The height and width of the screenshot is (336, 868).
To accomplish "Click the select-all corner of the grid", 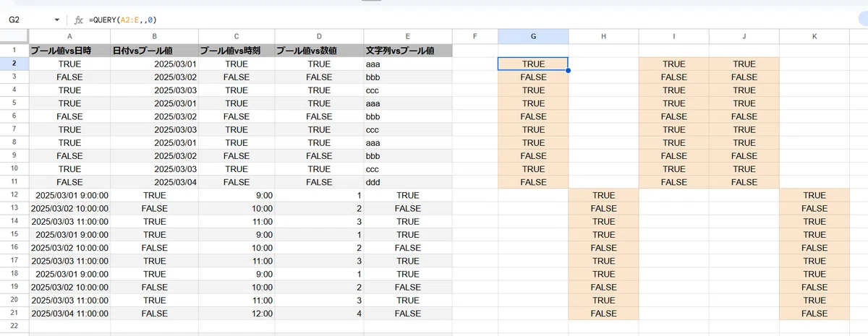I will 14,36.
